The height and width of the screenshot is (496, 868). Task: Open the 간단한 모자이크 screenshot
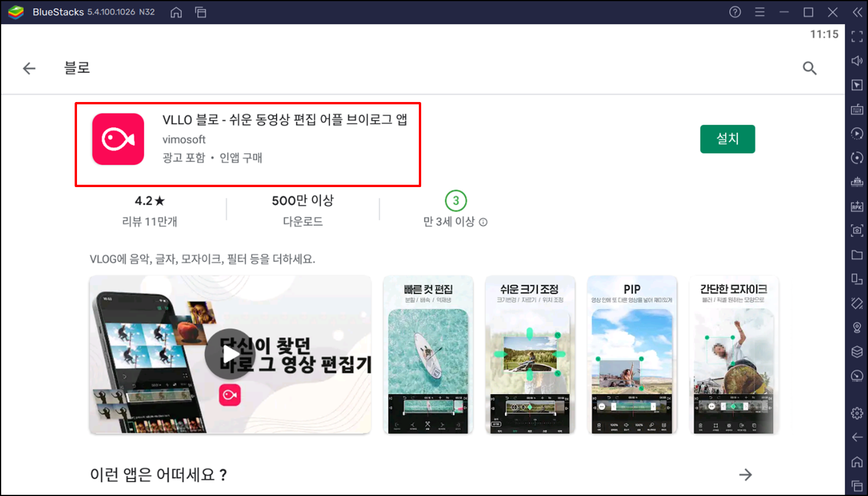click(734, 354)
